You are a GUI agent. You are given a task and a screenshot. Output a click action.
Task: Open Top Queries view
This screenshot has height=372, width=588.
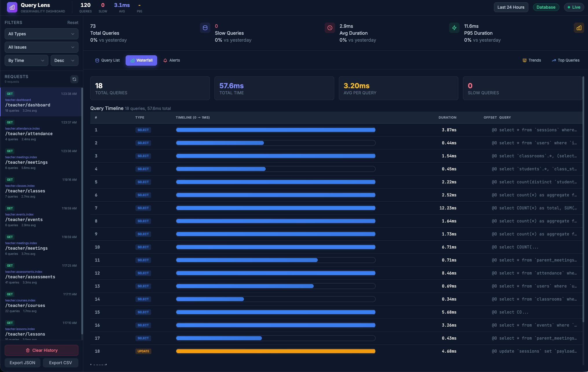pos(565,60)
